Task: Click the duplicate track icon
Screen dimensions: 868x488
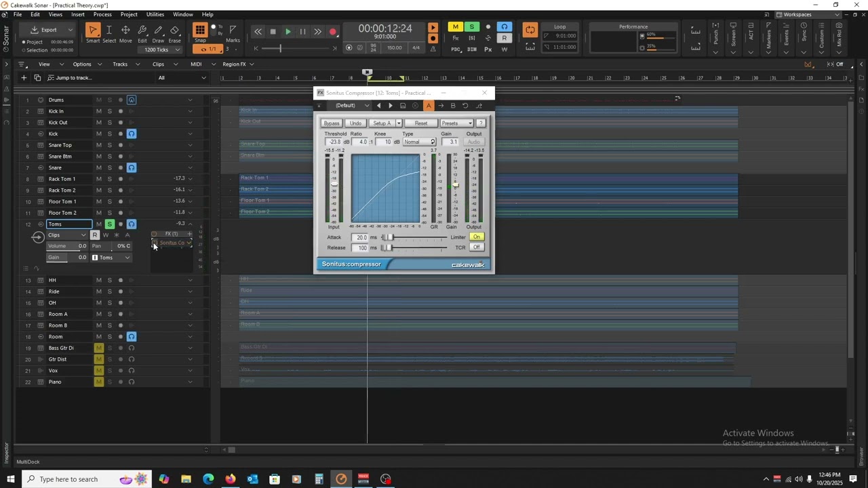Action: click(x=37, y=78)
